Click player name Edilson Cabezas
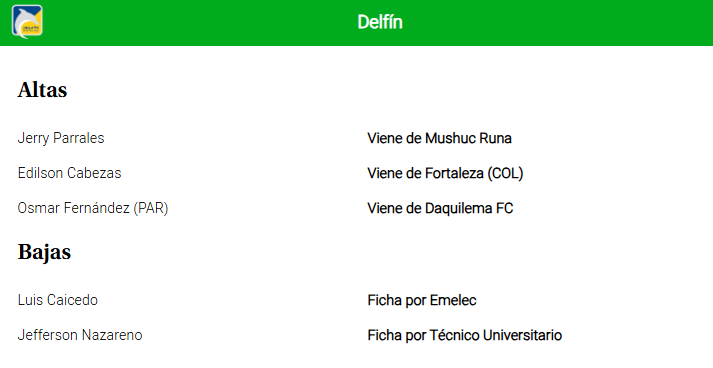The image size is (713, 368). [x=70, y=173]
